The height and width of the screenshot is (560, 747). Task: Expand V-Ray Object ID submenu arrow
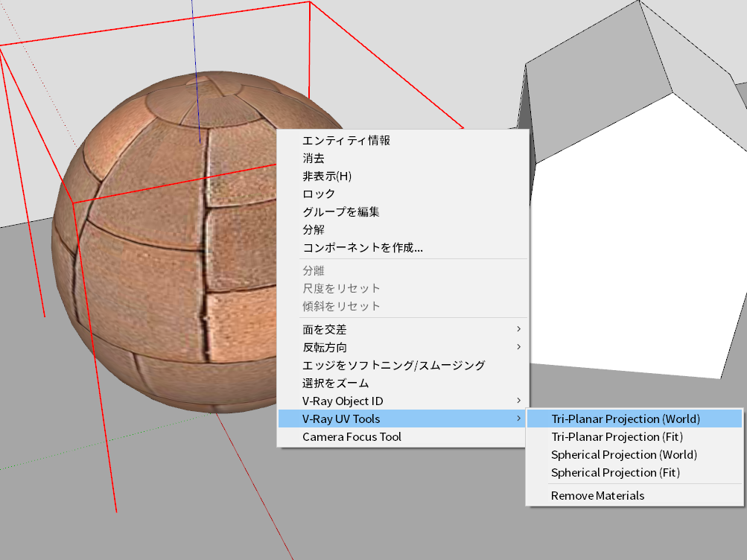point(518,401)
